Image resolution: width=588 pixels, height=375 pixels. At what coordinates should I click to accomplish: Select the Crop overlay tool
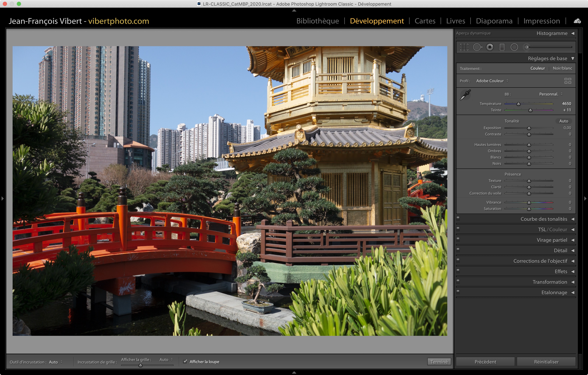point(464,47)
